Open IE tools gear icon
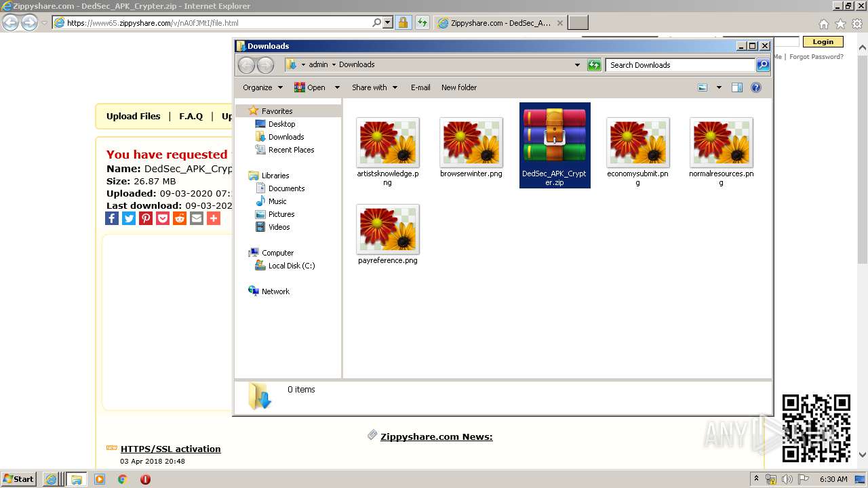Screen dimensions: 868x488 coord(857,24)
